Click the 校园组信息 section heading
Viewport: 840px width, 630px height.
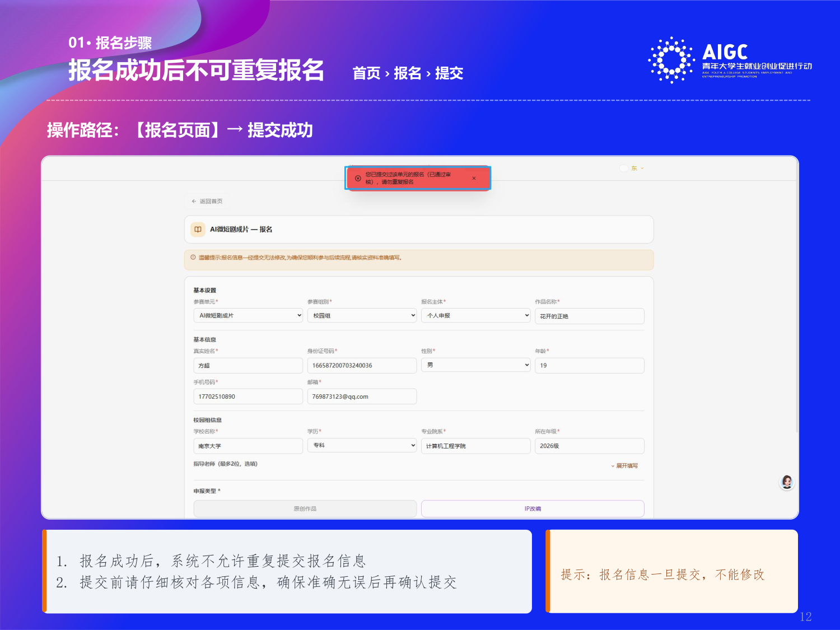208,420
